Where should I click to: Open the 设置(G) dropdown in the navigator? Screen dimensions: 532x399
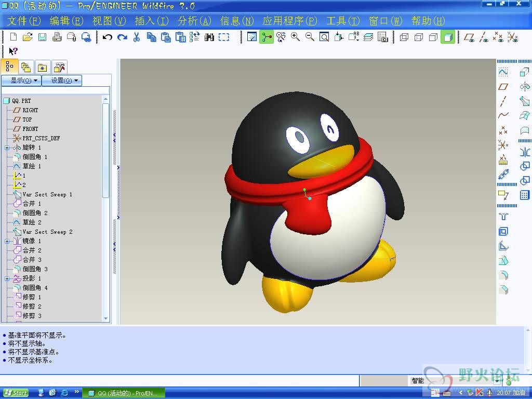click(x=62, y=81)
